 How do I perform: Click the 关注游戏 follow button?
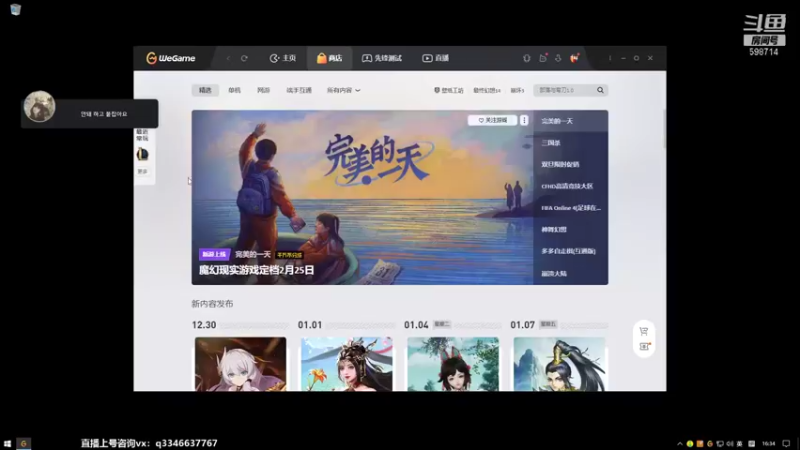tap(492, 120)
